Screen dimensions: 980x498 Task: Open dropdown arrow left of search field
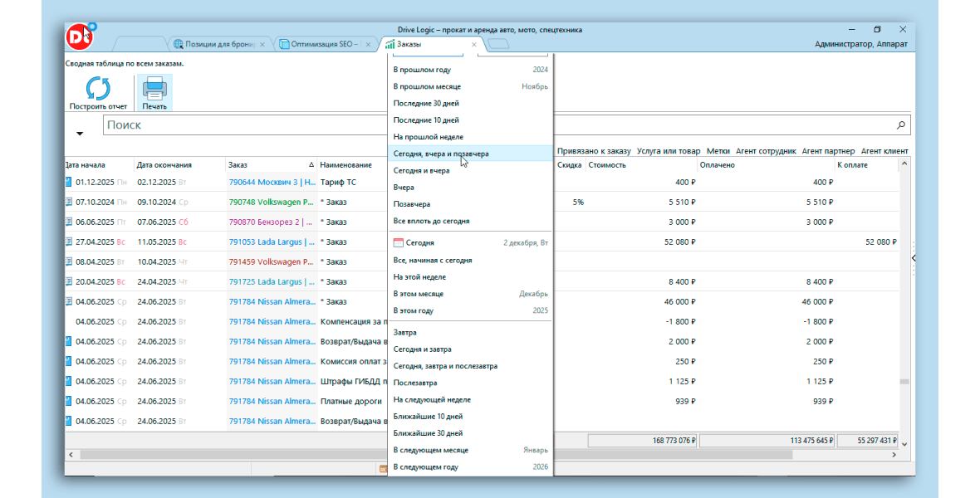click(x=80, y=133)
